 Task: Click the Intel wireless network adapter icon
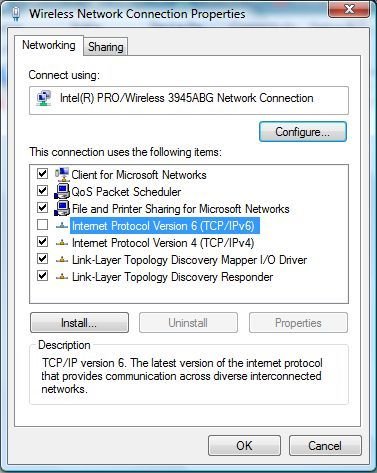(44, 98)
